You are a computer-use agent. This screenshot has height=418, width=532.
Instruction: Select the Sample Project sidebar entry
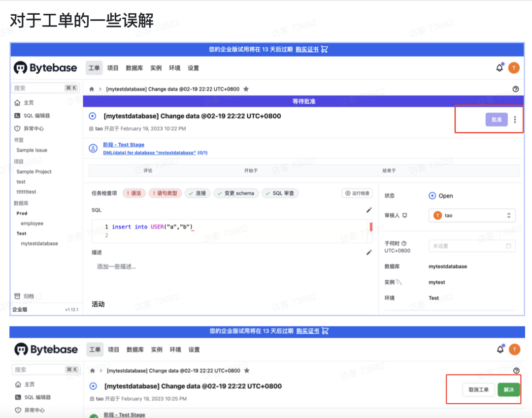34,171
